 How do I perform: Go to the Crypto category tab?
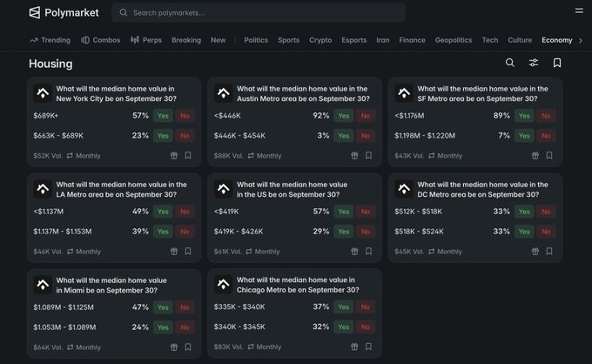tap(320, 40)
